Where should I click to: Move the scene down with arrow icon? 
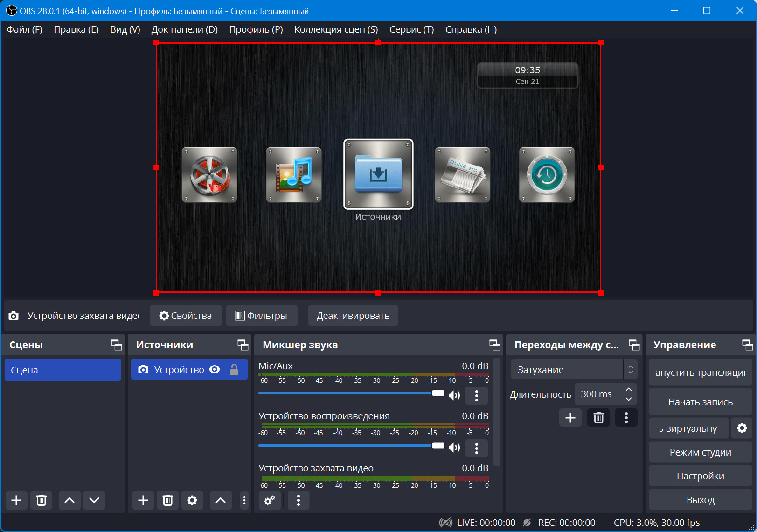click(94, 500)
